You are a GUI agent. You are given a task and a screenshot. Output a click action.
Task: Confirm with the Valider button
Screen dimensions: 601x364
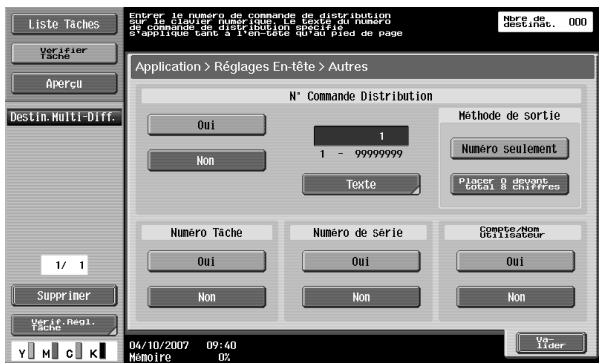pyautogui.click(x=551, y=343)
